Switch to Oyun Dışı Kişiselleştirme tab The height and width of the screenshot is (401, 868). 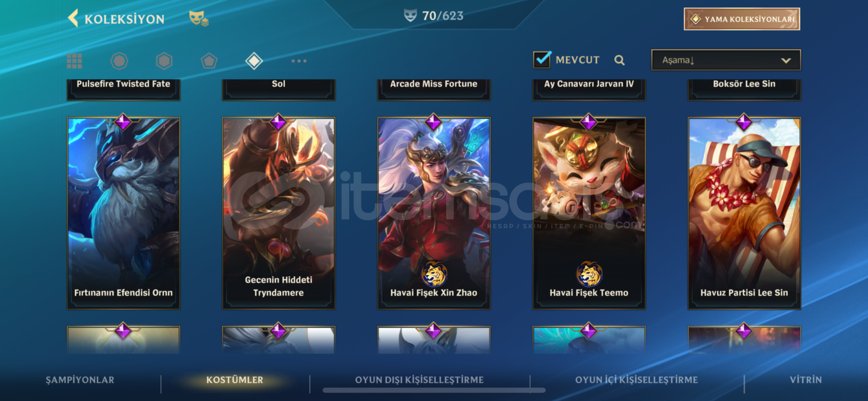[419, 380]
